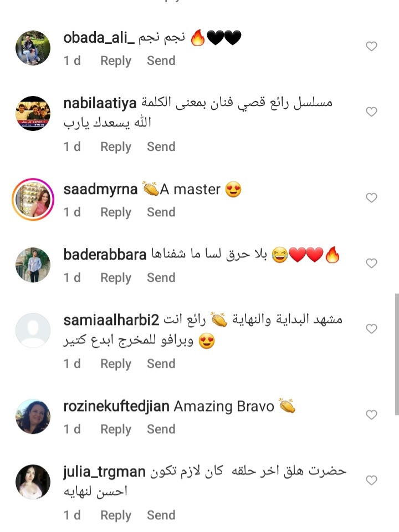Click the comments scrollbar on the right edge
Screen dimensions: 399x532
[x=397, y=354]
